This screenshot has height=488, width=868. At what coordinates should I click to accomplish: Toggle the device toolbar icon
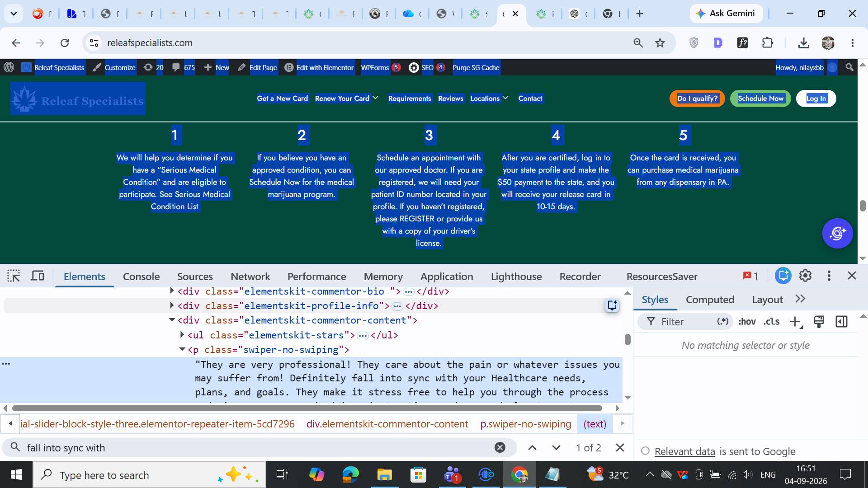coord(37,276)
